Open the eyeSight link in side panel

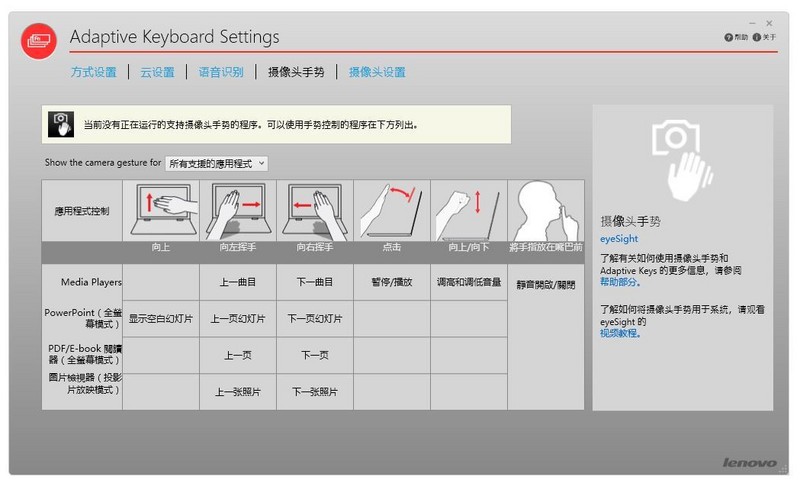pos(618,240)
